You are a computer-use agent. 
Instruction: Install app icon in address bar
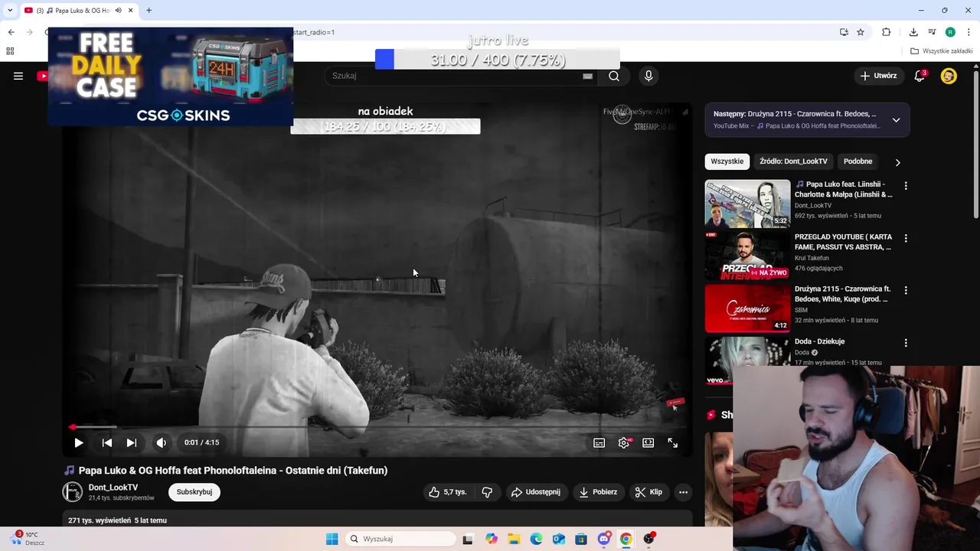click(x=844, y=32)
